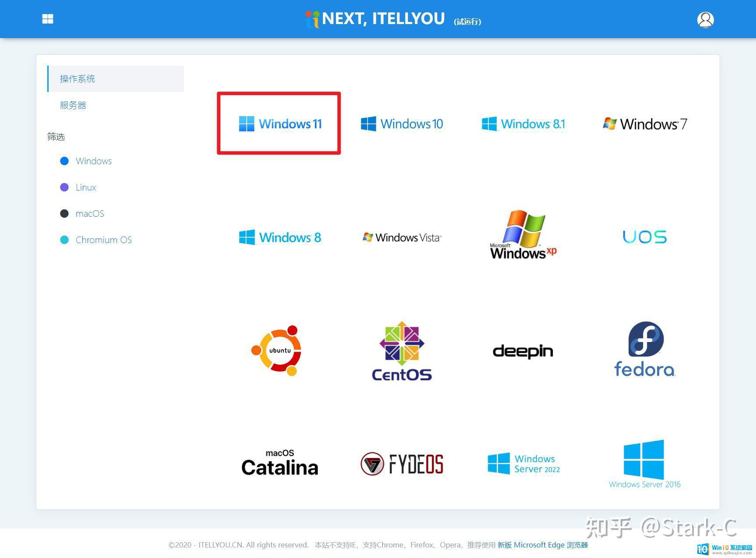Select the Windows Vista tile

pyautogui.click(x=402, y=237)
